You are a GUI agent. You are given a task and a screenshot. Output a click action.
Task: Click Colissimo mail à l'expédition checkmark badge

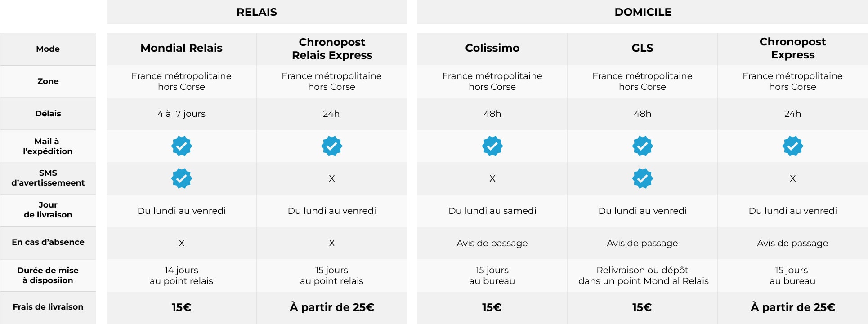(492, 146)
